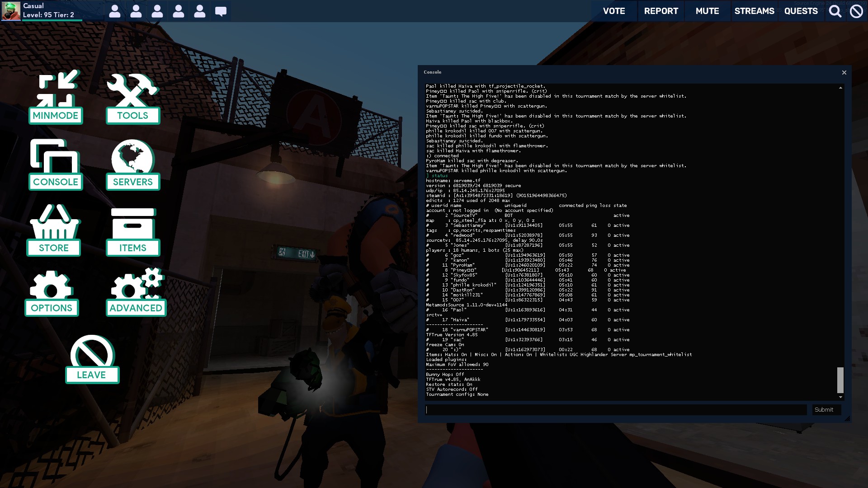This screenshot has width=868, height=488.
Task: Click the MINMODE label button
Action: [x=56, y=116]
